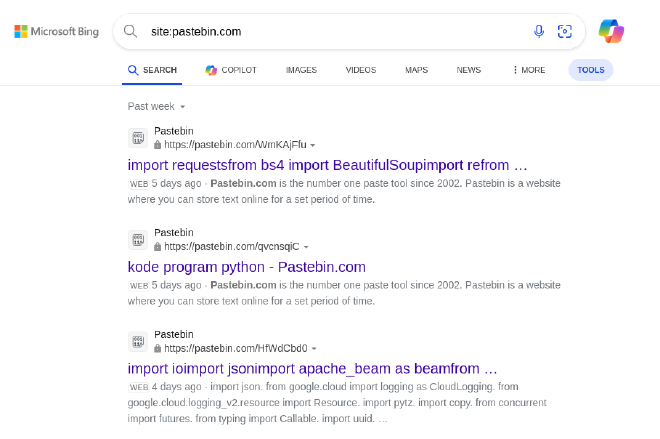Screen dimensions: 660x439
Task: Click the Microsoft Bing logo
Action: tap(56, 32)
